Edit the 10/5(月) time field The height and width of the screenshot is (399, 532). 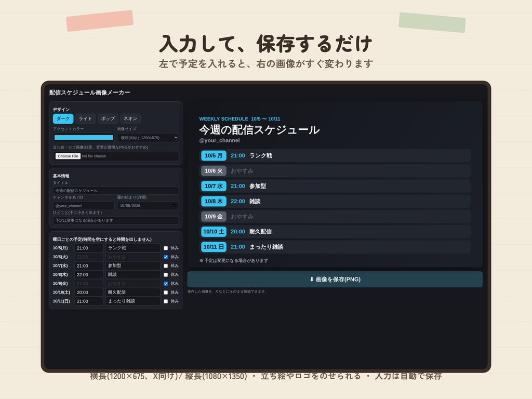[89, 248]
